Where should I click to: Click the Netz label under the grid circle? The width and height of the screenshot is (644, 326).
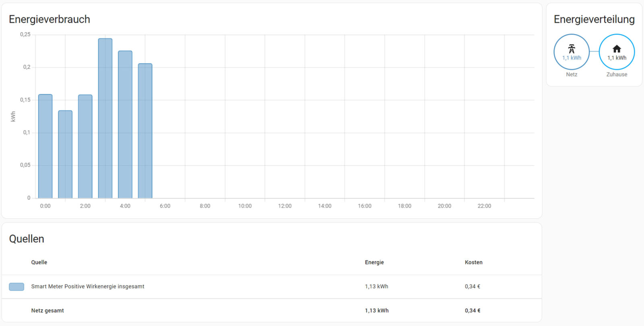572,75
